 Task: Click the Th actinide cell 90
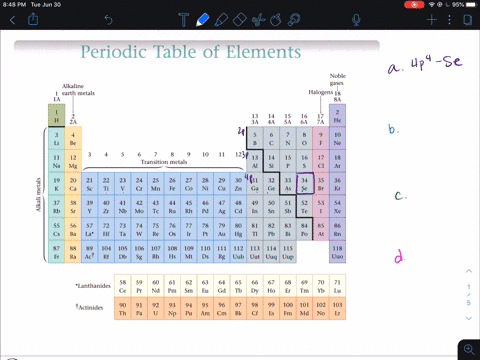122,309
